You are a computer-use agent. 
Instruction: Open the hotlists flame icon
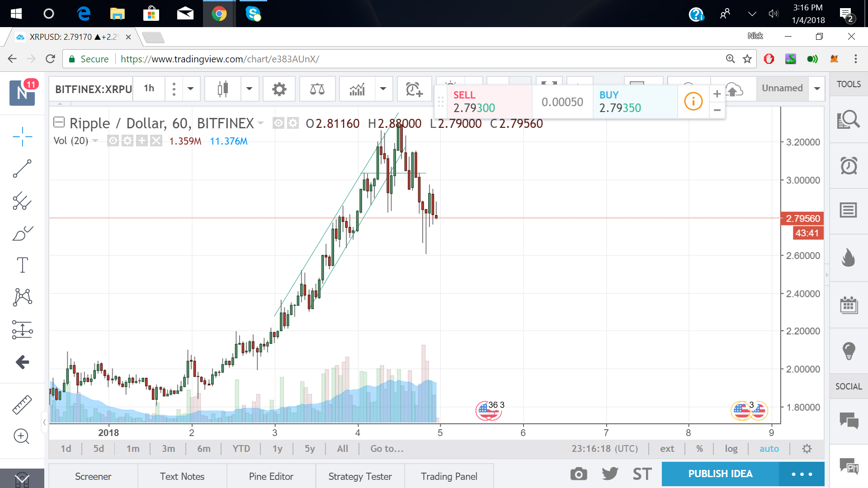click(849, 258)
